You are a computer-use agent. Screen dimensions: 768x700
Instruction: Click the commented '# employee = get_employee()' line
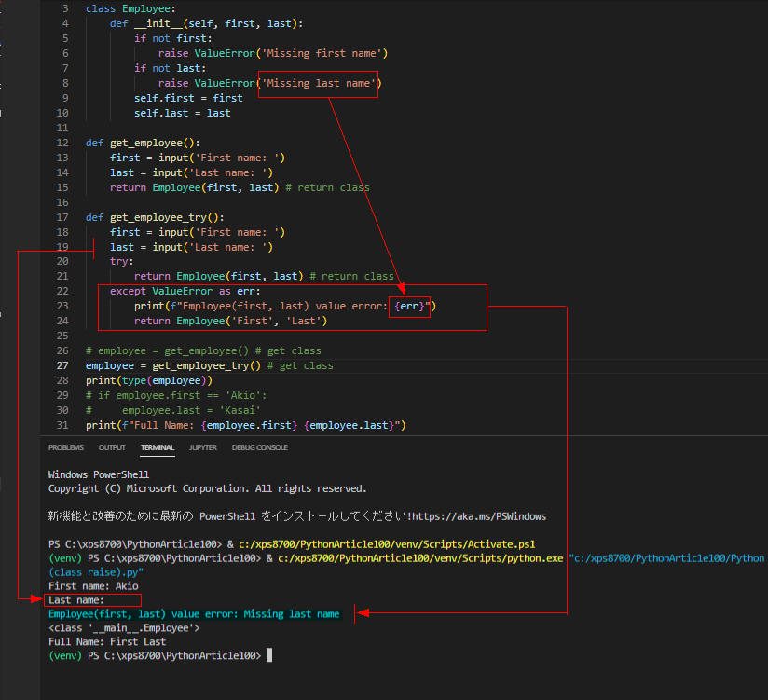(203, 350)
